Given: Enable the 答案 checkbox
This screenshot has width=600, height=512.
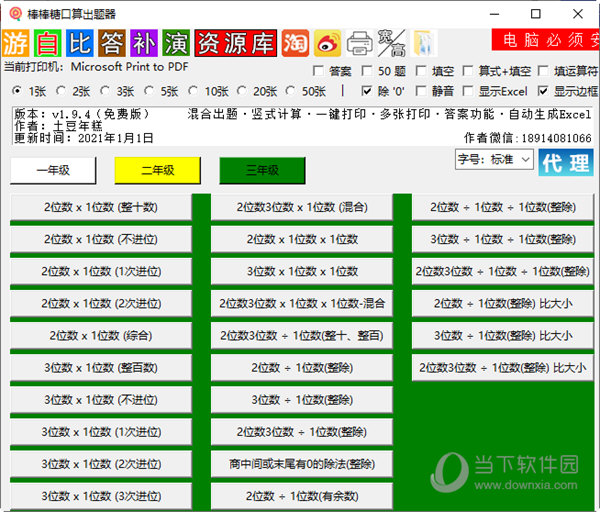Looking at the screenshot, I should (x=318, y=72).
